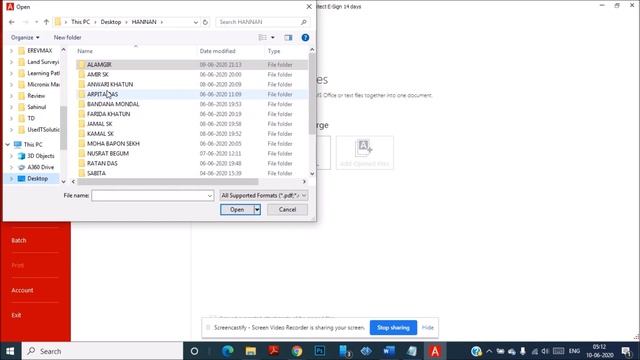Image resolution: width=640 pixels, height=360 pixels.
Task: Select A360 Drive in navigation pane
Action: [40, 167]
